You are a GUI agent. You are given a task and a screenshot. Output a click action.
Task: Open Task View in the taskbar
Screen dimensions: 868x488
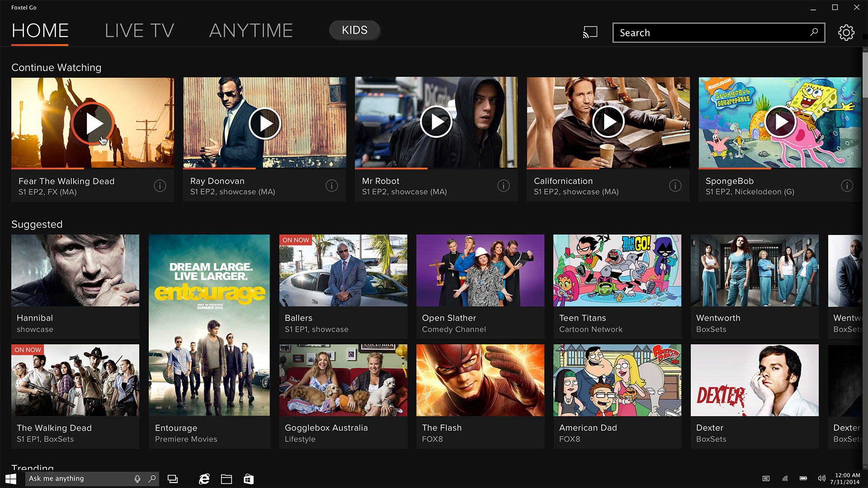[x=173, y=479]
